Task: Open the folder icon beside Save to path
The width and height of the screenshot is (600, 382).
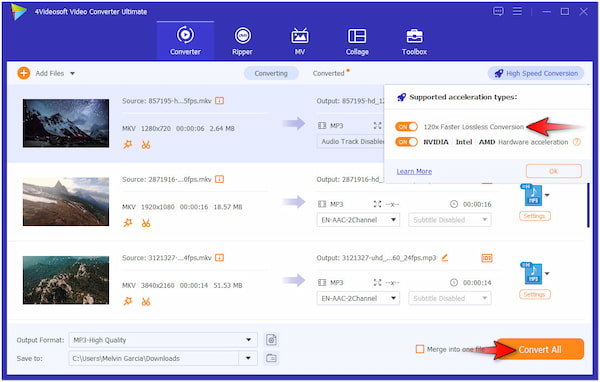Action: coord(271,358)
